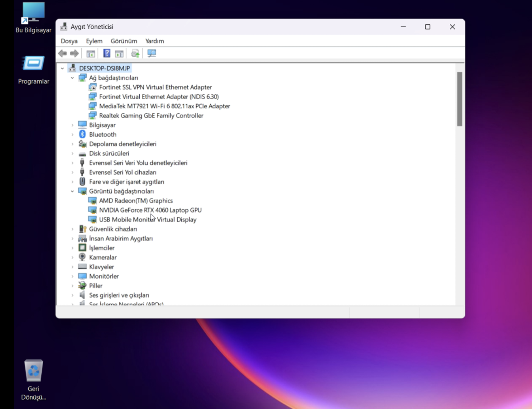Screen dimensions: 532x409
Task: Select the Evrensel Seri Veri Yolu denetleyicileri label
Action: click(138, 163)
